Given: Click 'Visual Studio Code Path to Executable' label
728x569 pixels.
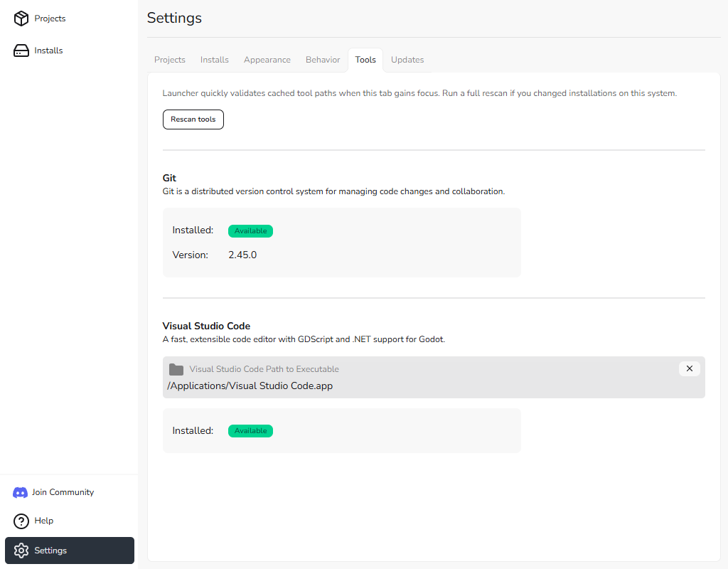Looking at the screenshot, I should click(x=264, y=369).
